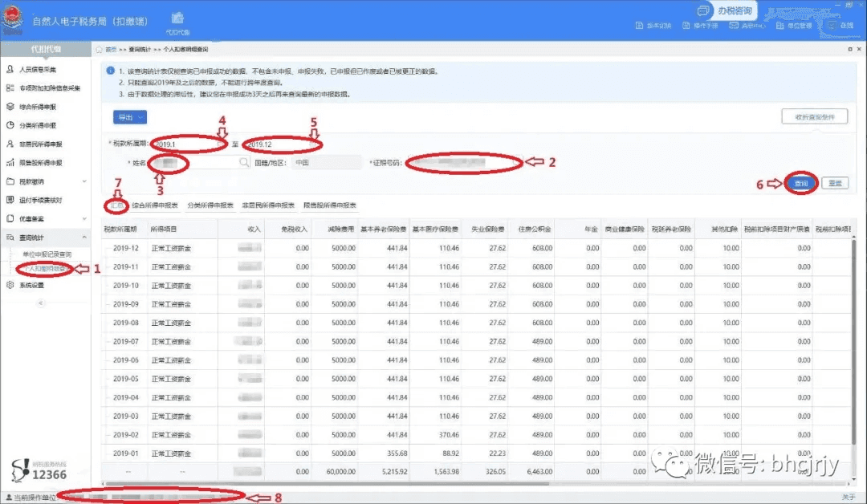Open the 导出 export dropdown
867x504 pixels.
[x=130, y=117]
